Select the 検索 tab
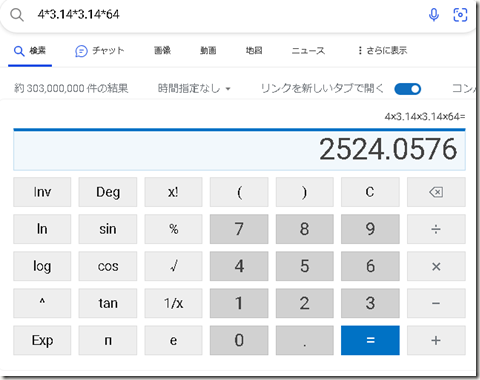 [30, 51]
